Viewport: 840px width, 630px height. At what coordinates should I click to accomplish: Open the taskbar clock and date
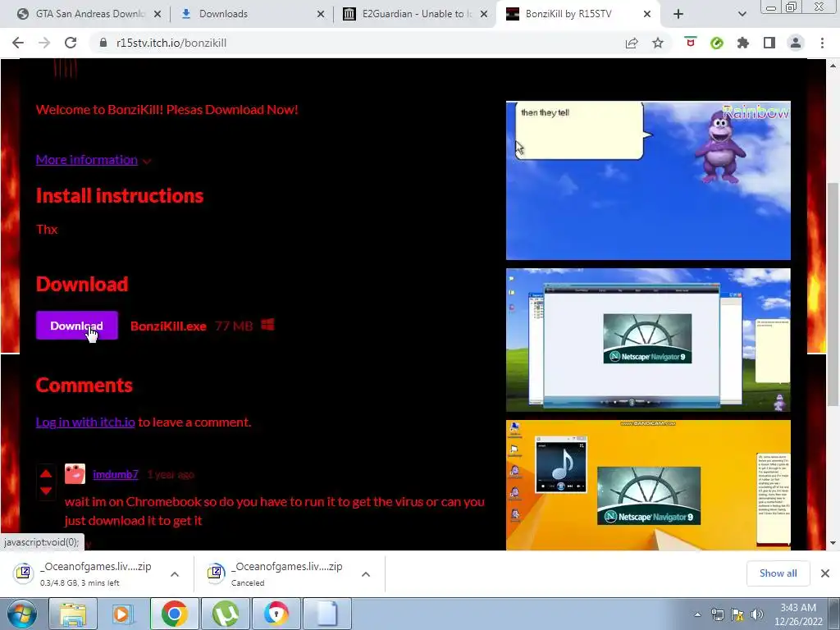pyautogui.click(x=798, y=614)
